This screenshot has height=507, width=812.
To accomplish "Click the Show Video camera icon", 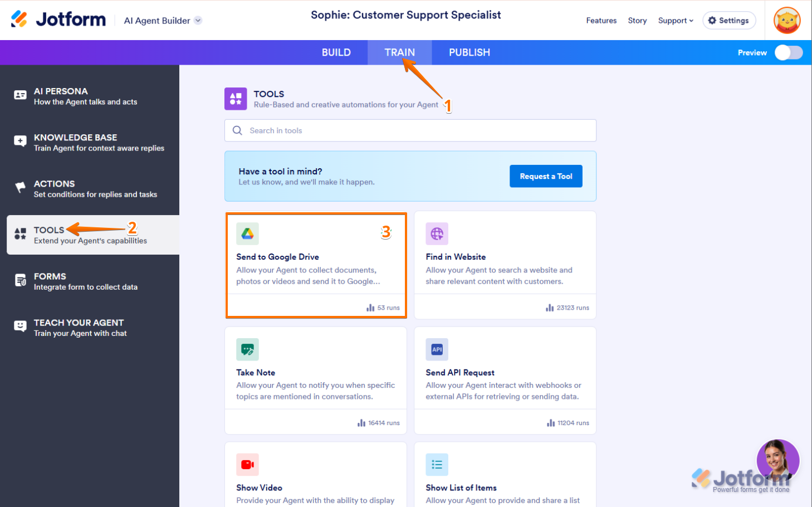I will point(247,465).
